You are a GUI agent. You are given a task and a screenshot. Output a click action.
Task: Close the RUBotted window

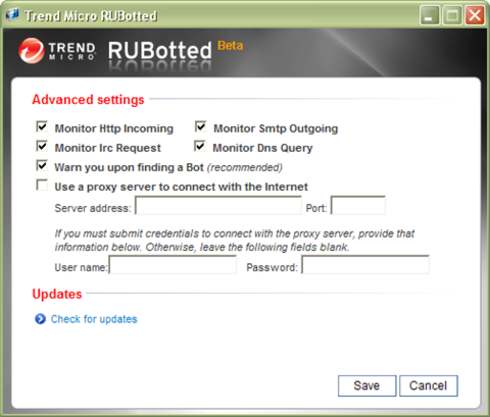pos(475,15)
